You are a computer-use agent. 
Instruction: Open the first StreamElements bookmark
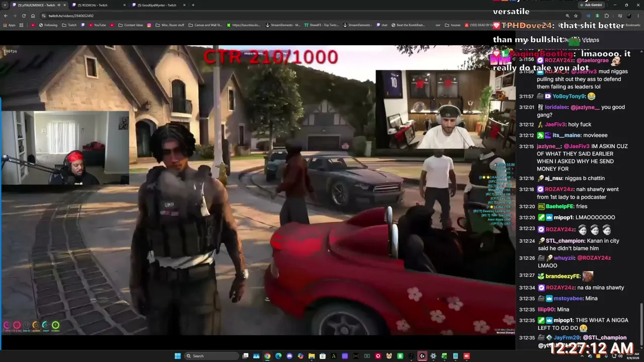[283, 25]
